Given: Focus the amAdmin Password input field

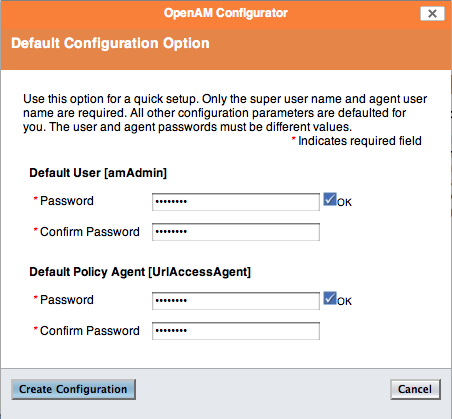Looking at the screenshot, I should tap(236, 202).
